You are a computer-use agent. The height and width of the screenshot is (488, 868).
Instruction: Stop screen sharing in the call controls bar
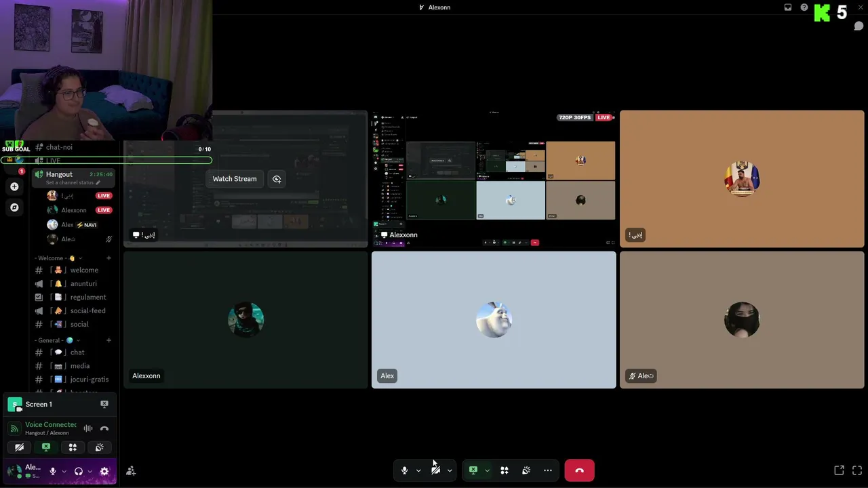tap(473, 470)
